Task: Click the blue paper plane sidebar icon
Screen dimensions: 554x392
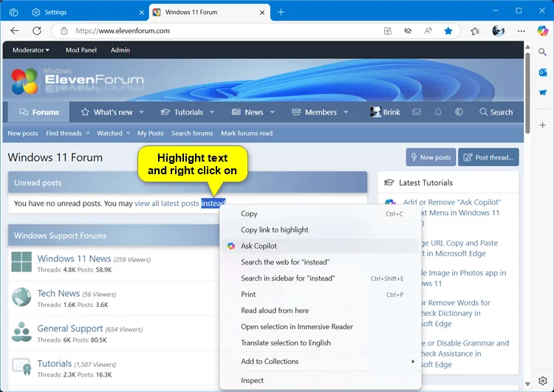Action: tap(542, 92)
